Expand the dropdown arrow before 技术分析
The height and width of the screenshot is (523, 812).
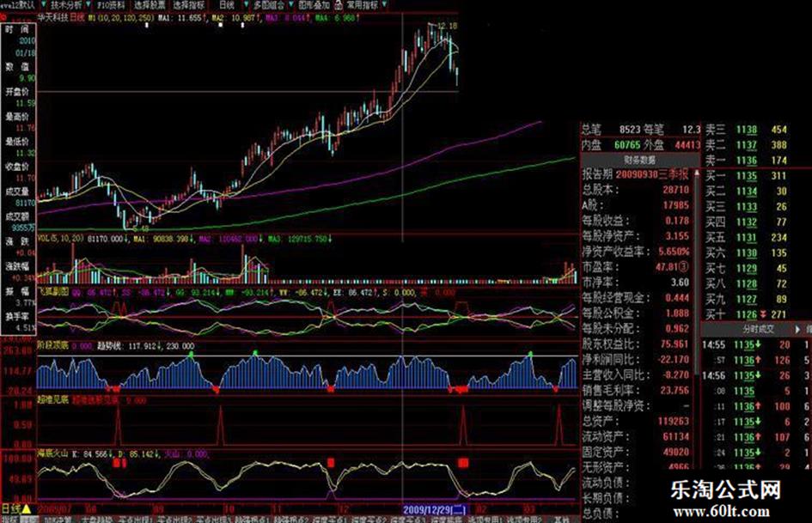click(43, 4)
